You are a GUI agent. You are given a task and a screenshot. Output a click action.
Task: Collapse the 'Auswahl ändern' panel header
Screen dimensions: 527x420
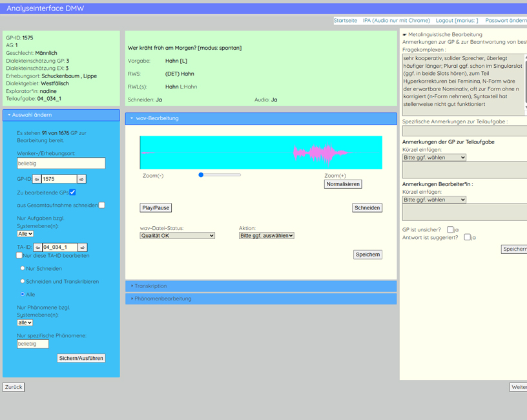[61, 115]
